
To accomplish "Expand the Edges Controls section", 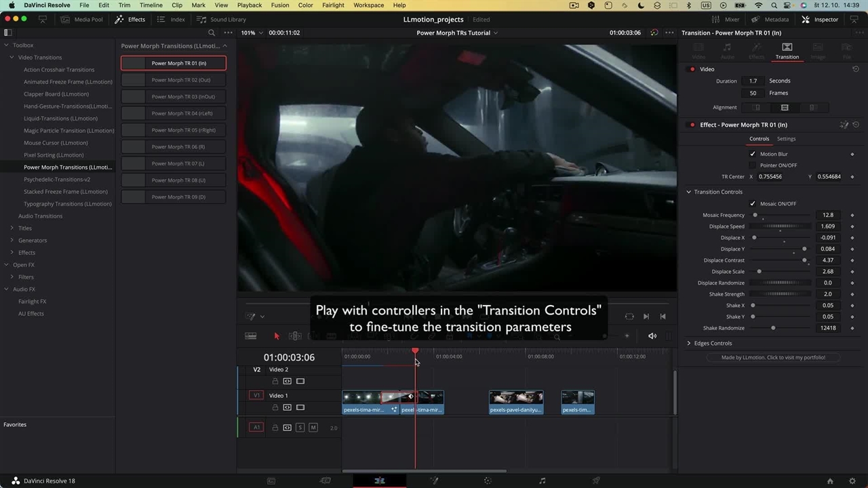I will [689, 343].
